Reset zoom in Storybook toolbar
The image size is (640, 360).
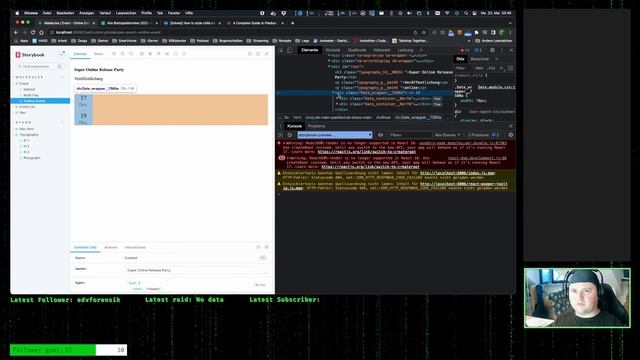131,54
